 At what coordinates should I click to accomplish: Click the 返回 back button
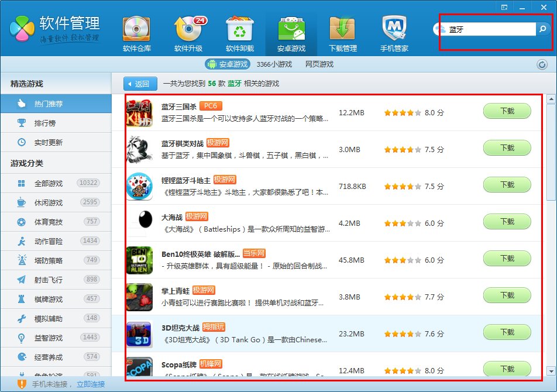pos(139,84)
